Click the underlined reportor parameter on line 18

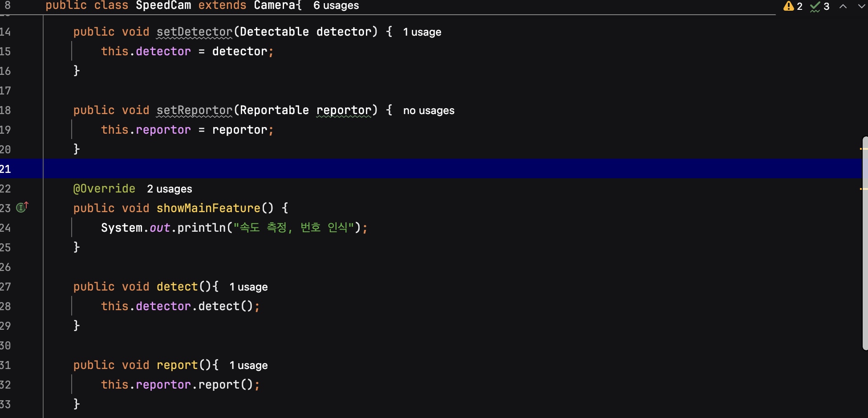[x=344, y=110]
